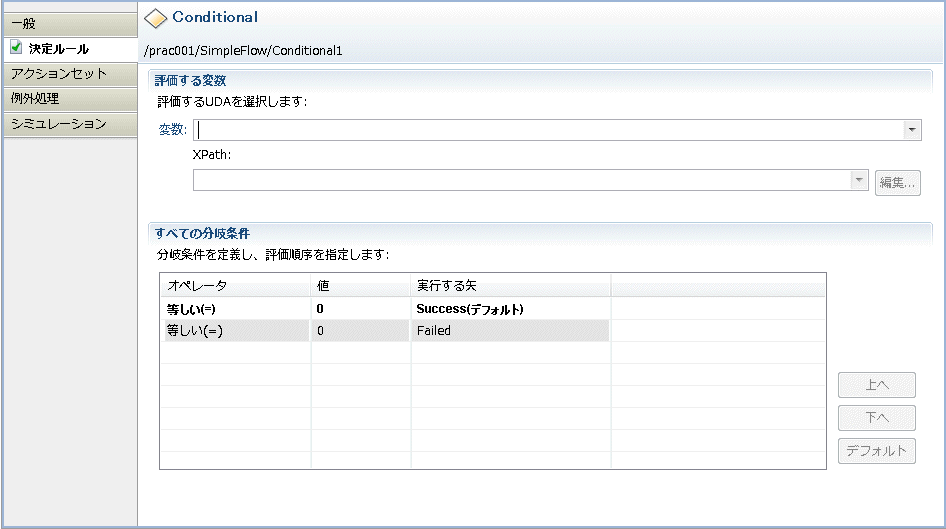Click the 評価する変数 section header
Screen dimensions: 946x529
(190, 80)
